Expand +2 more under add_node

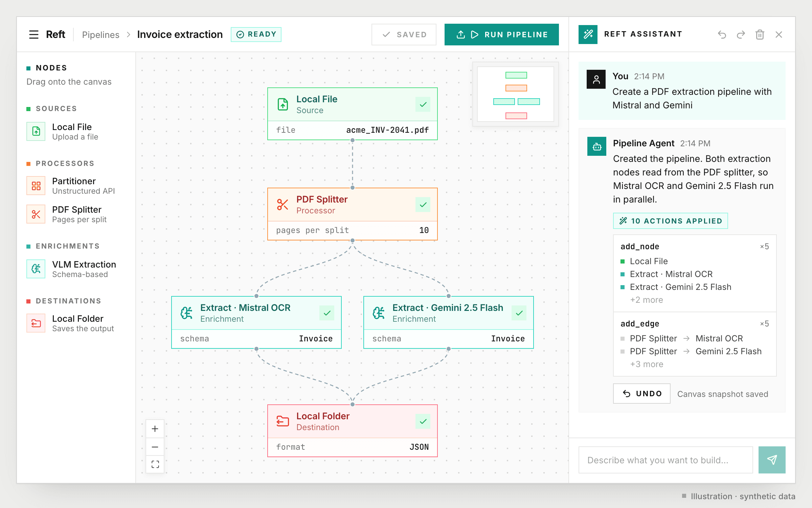click(646, 300)
